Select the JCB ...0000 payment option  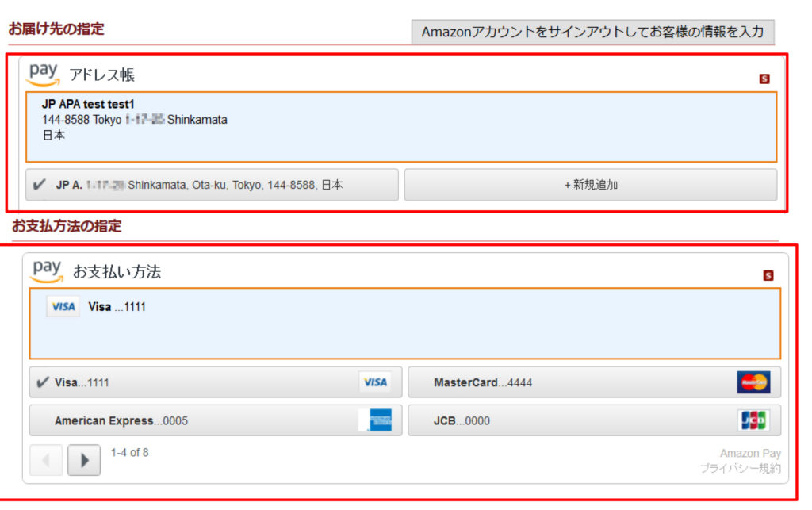point(595,420)
